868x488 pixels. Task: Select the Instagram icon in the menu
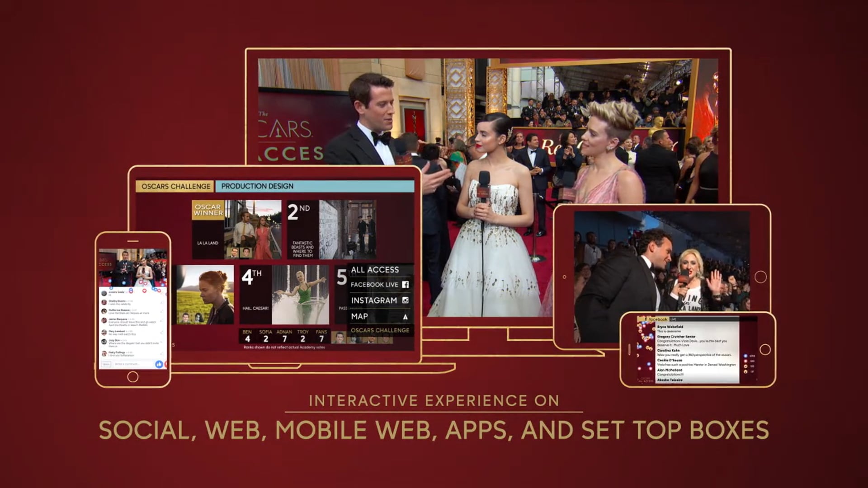(x=406, y=300)
